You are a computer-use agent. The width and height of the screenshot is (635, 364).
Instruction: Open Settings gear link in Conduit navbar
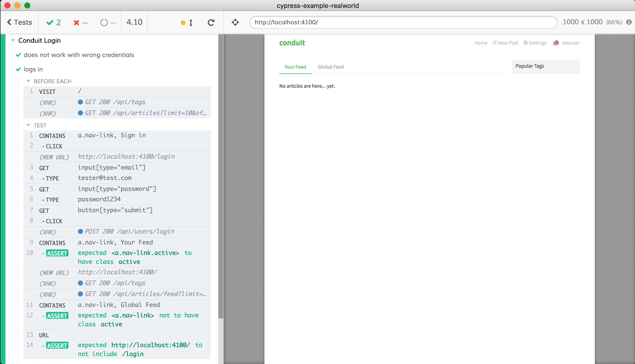535,43
